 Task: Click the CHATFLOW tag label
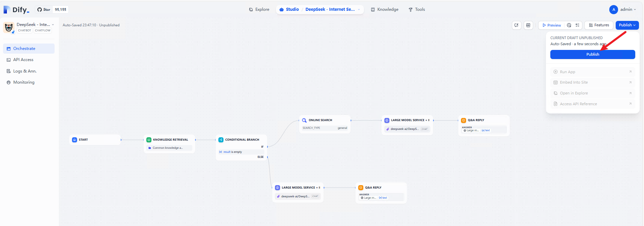pos(43,30)
